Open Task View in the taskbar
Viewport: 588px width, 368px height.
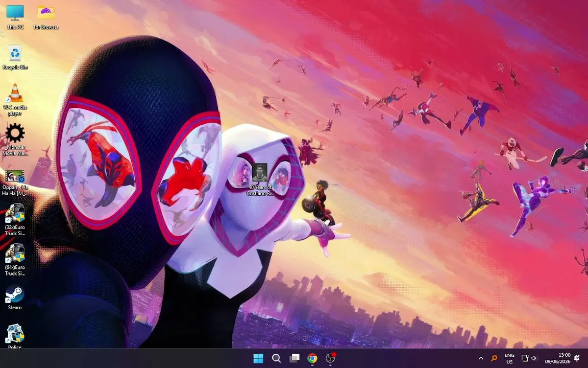point(295,358)
